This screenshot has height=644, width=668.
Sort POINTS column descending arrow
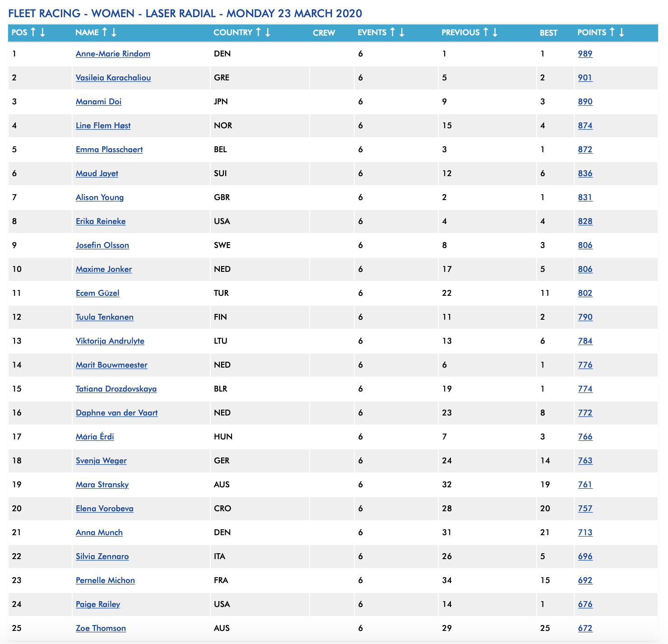coord(622,32)
